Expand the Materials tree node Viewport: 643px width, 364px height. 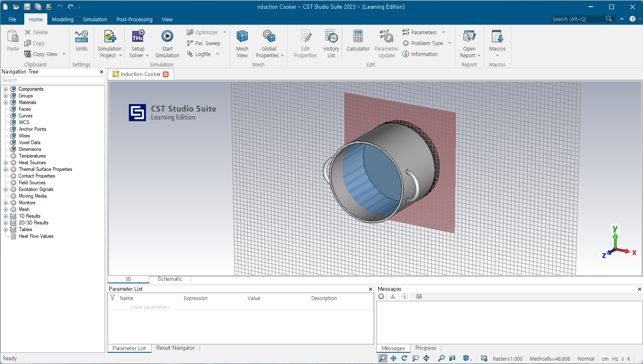(x=6, y=102)
